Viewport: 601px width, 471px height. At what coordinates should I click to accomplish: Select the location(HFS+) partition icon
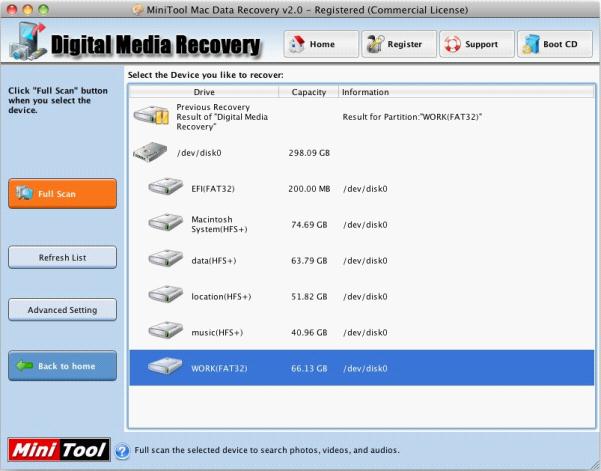(x=166, y=295)
